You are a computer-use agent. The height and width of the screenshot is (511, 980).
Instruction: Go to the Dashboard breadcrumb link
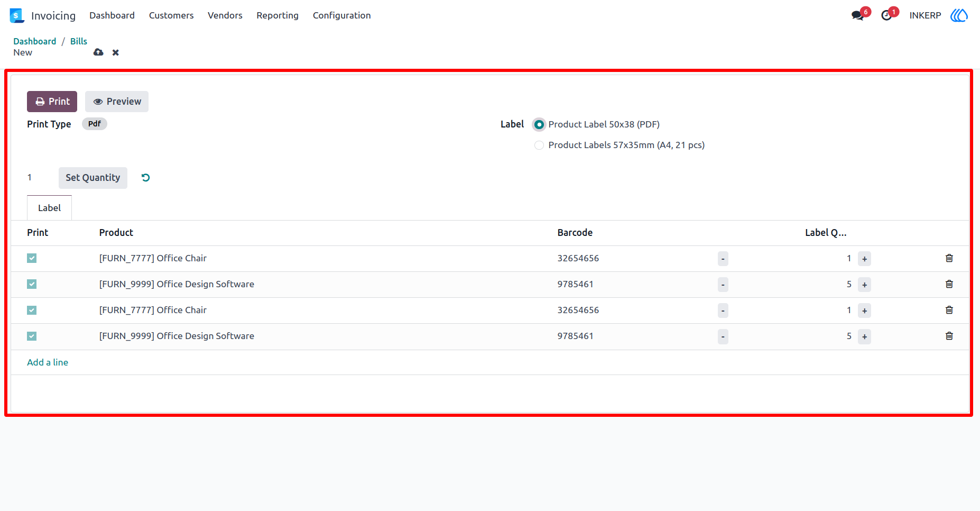pyautogui.click(x=34, y=41)
